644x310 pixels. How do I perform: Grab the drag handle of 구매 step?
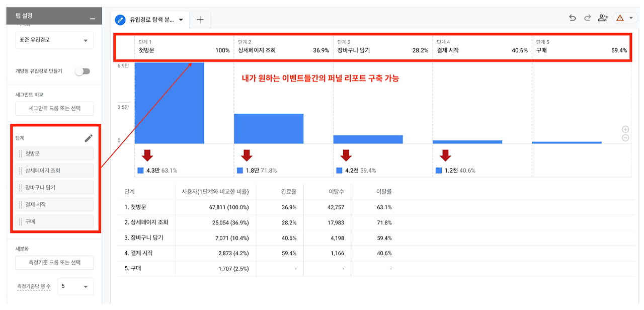pos(21,221)
